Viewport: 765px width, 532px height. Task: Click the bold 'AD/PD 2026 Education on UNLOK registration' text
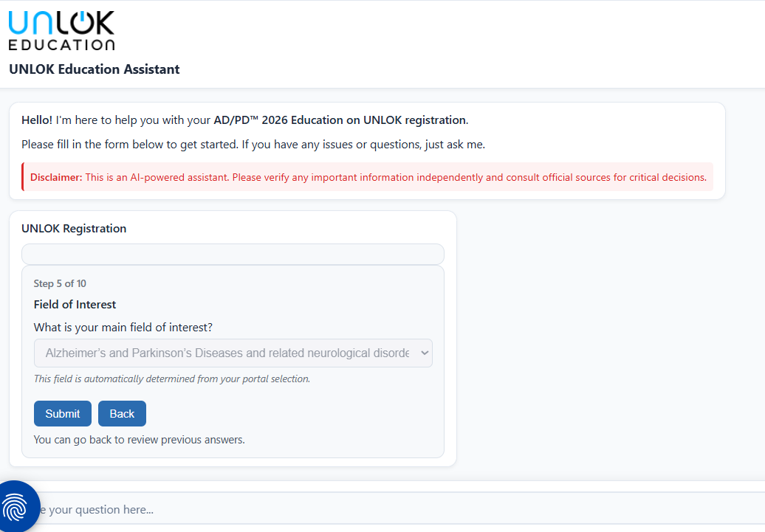tap(340, 120)
